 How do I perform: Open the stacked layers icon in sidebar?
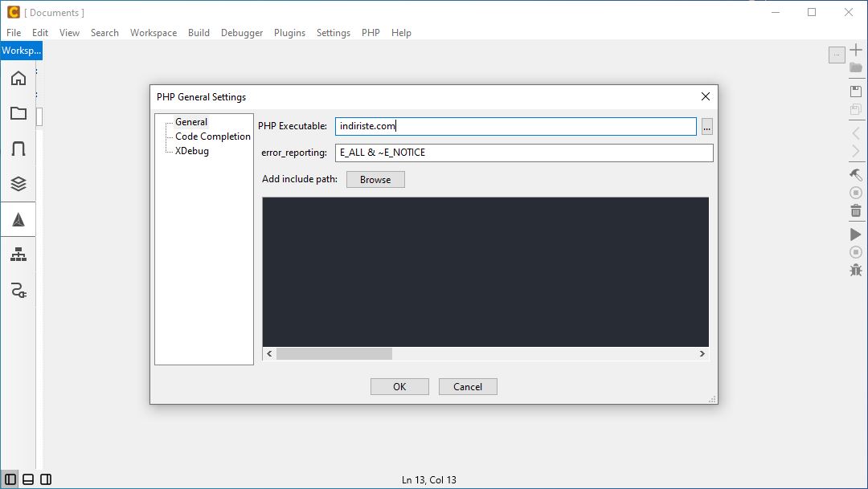tap(18, 184)
